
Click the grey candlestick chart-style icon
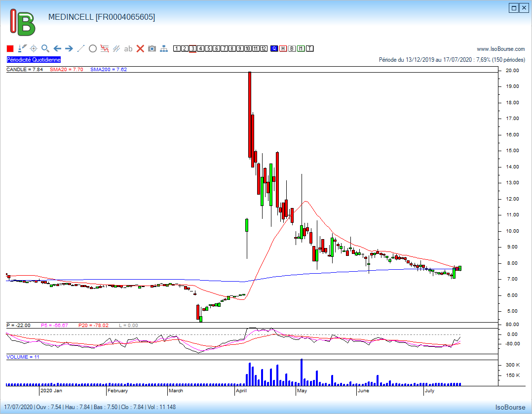[x=116, y=48]
